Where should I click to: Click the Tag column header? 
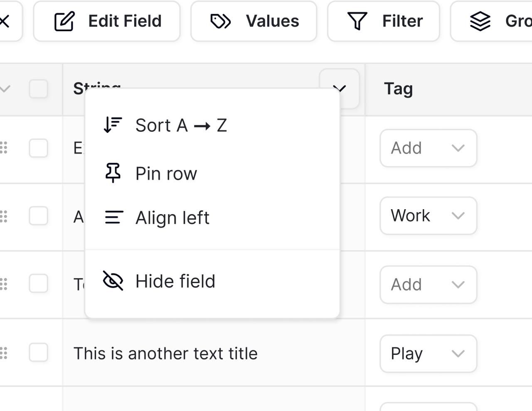coord(398,89)
